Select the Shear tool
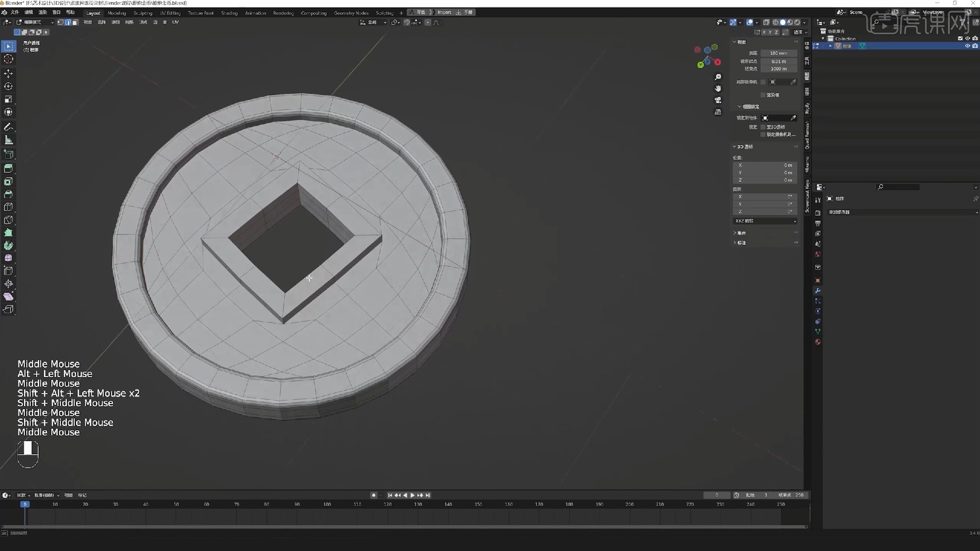This screenshot has width=980, height=551. click(x=8, y=296)
